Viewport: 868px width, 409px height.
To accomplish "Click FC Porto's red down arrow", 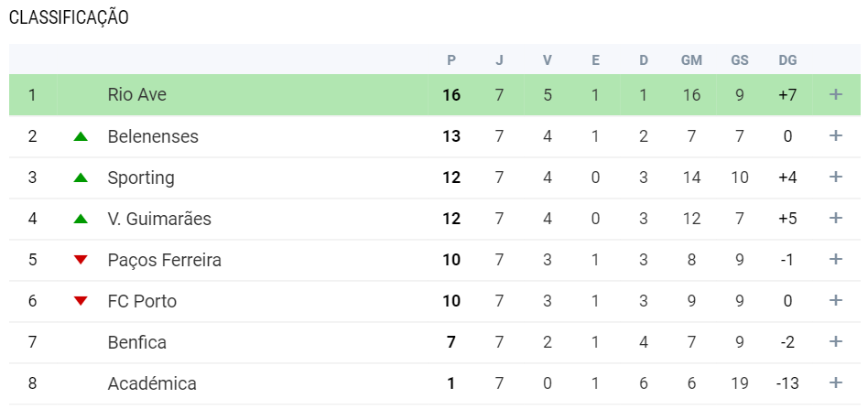I will 81,301.
